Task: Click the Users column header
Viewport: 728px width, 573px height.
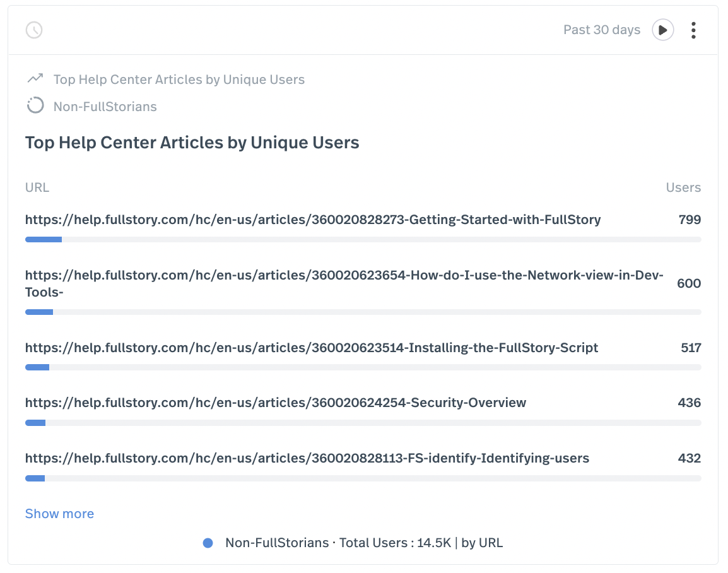Action: 683,187
